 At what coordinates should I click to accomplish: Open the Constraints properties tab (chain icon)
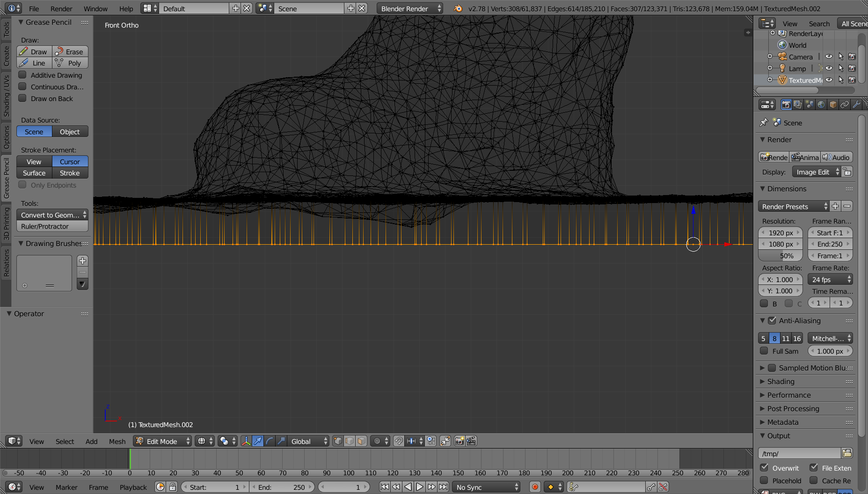pyautogui.click(x=845, y=104)
